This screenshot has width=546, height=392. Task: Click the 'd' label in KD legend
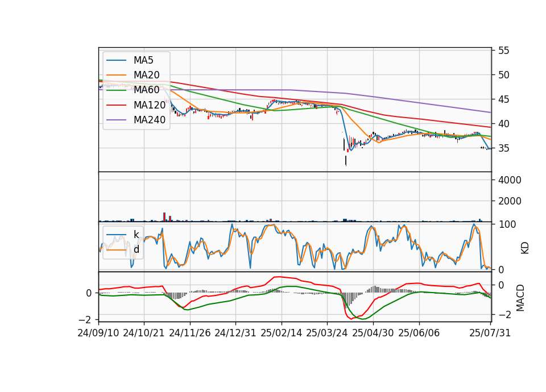tap(136, 249)
